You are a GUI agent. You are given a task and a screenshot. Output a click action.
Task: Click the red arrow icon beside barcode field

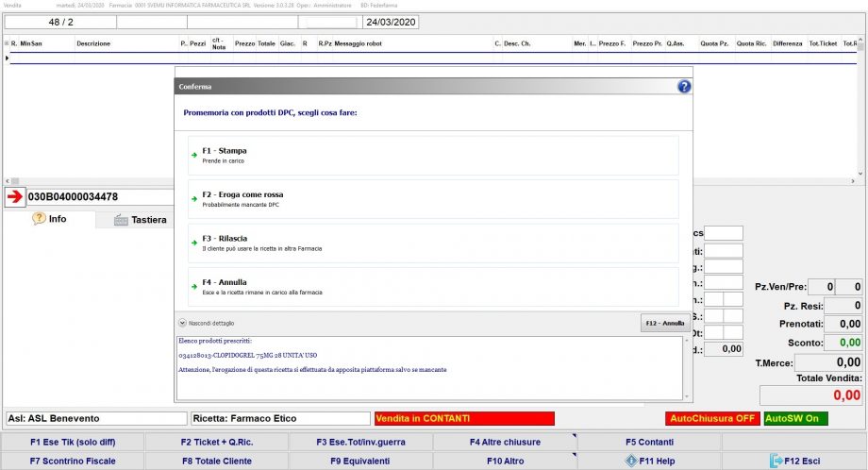click(15, 197)
